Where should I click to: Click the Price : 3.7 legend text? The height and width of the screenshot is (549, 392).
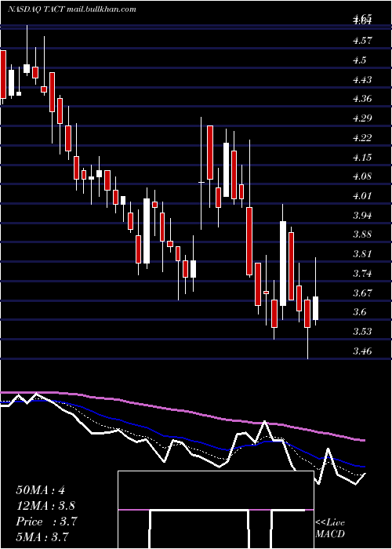pyautogui.click(x=46, y=522)
